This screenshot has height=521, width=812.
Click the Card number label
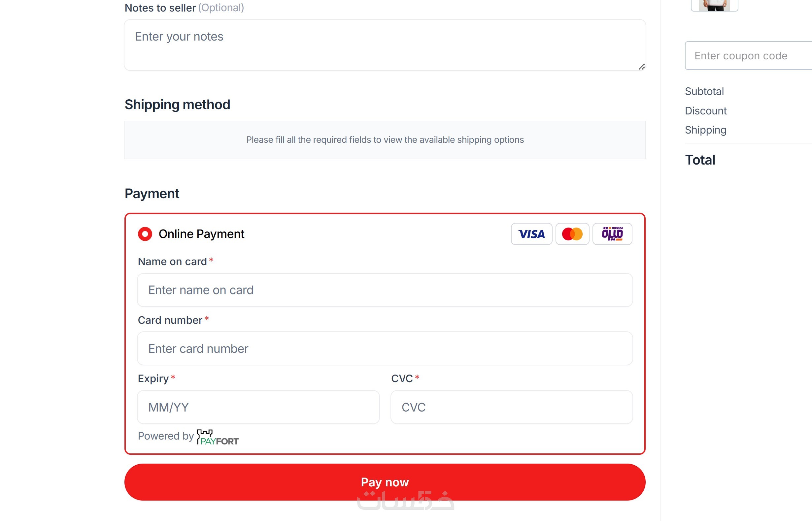point(170,320)
